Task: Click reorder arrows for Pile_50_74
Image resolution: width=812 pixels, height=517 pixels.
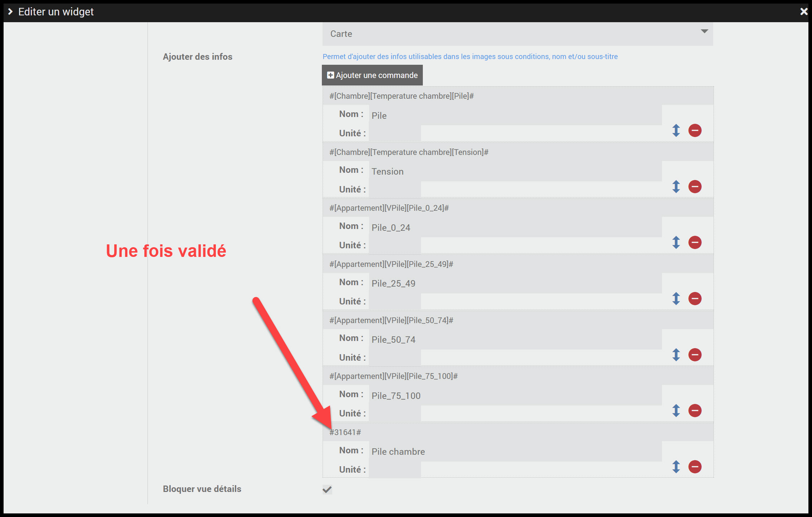Action: click(676, 355)
